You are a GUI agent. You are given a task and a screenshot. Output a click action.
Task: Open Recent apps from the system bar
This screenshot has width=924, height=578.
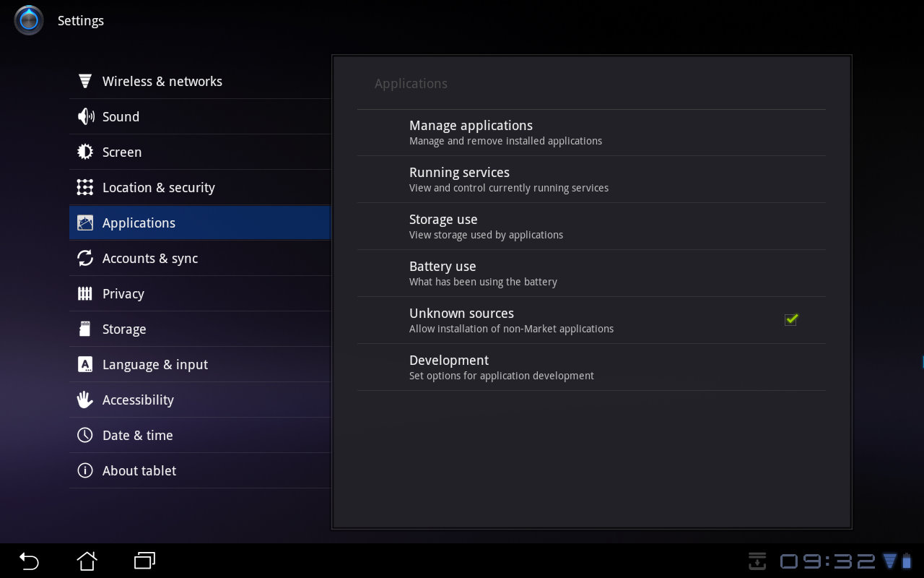[144, 561]
